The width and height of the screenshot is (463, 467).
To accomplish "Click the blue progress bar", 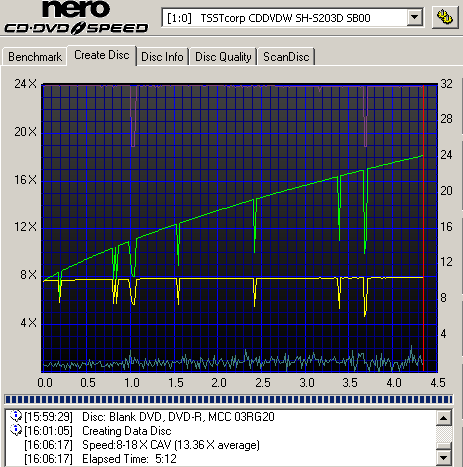I will pos(229,399).
